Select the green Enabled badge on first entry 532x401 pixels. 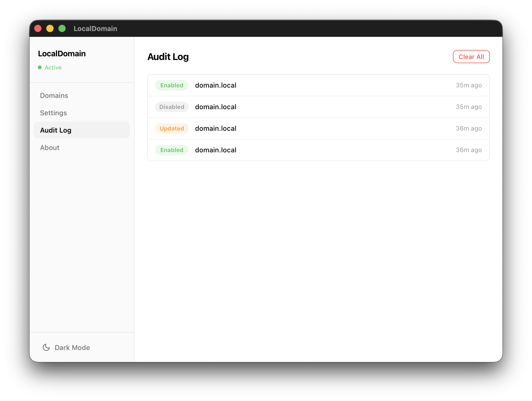click(172, 85)
